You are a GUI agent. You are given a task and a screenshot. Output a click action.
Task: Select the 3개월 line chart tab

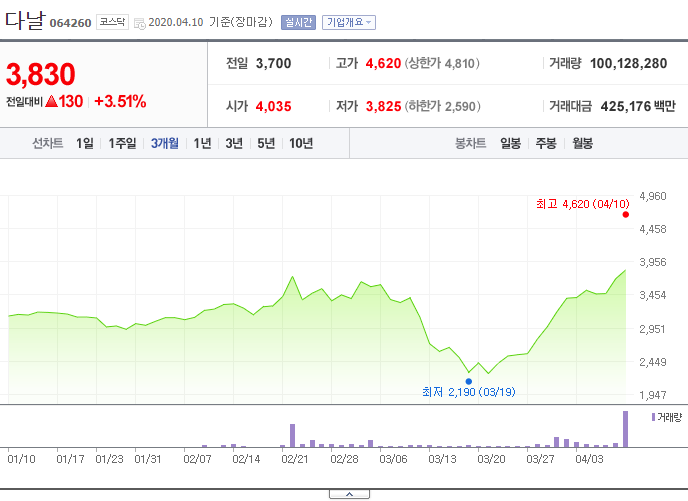coord(165,143)
